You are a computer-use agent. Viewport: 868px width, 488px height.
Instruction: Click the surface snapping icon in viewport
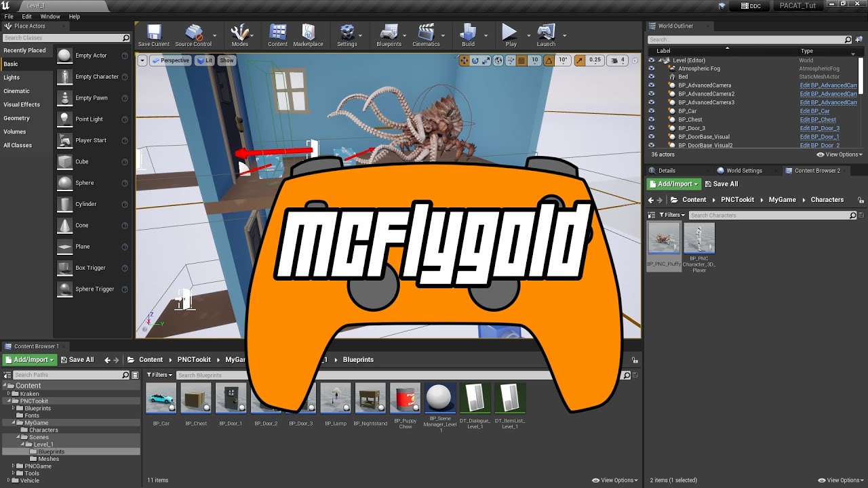pos(510,60)
